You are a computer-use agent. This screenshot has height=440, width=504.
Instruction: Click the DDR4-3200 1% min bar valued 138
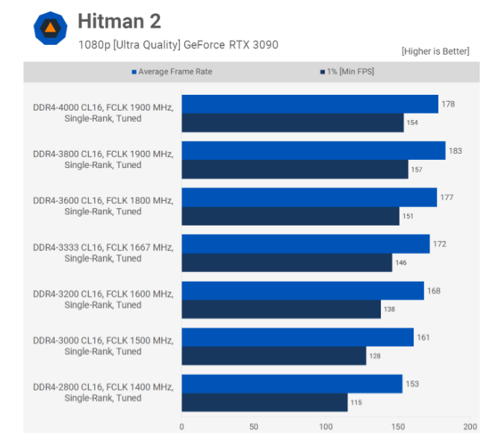[x=281, y=309]
